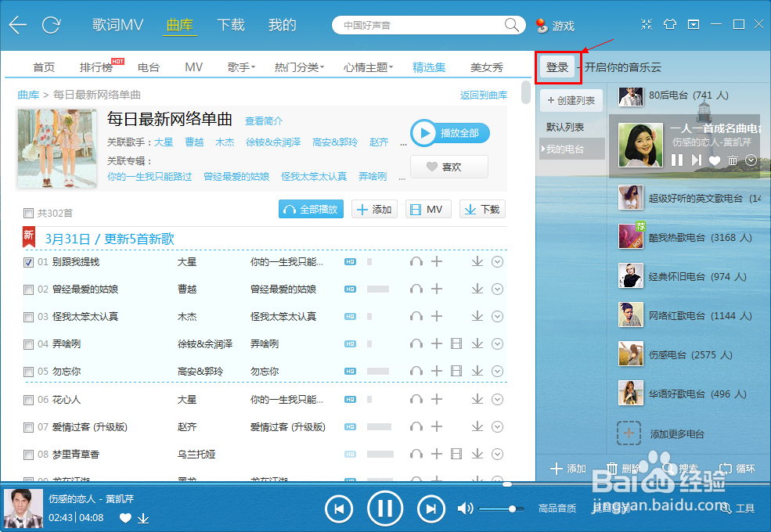
Task: Open the MV film icon for 梦里青草香
Action: click(x=456, y=454)
